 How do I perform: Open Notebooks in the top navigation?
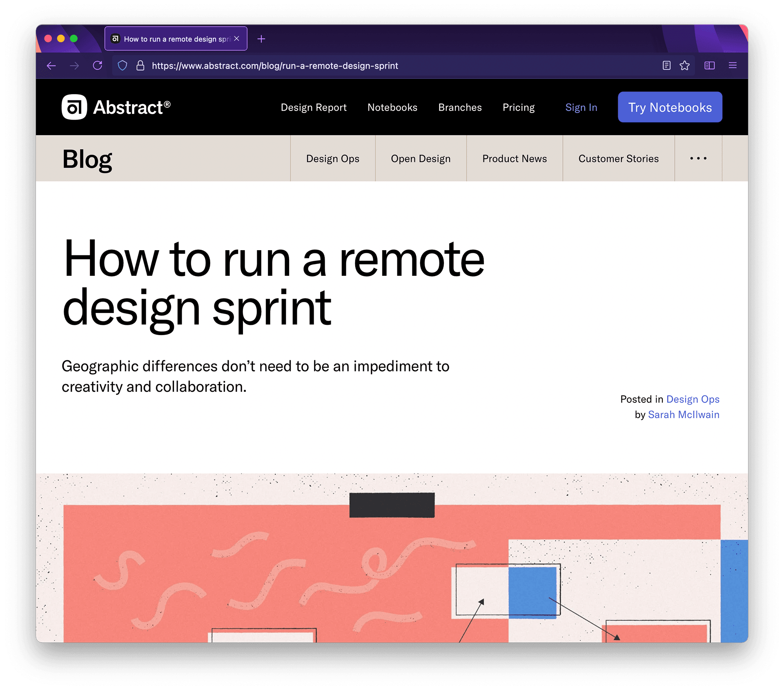click(x=392, y=107)
